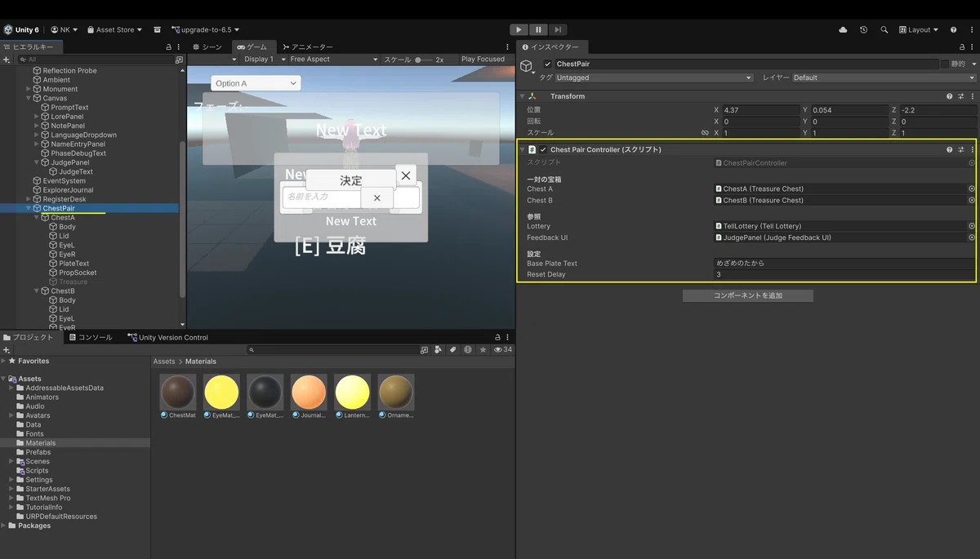980x559 pixels.
Task: Toggle the Play Focused button in Game view
Action: tap(483, 60)
